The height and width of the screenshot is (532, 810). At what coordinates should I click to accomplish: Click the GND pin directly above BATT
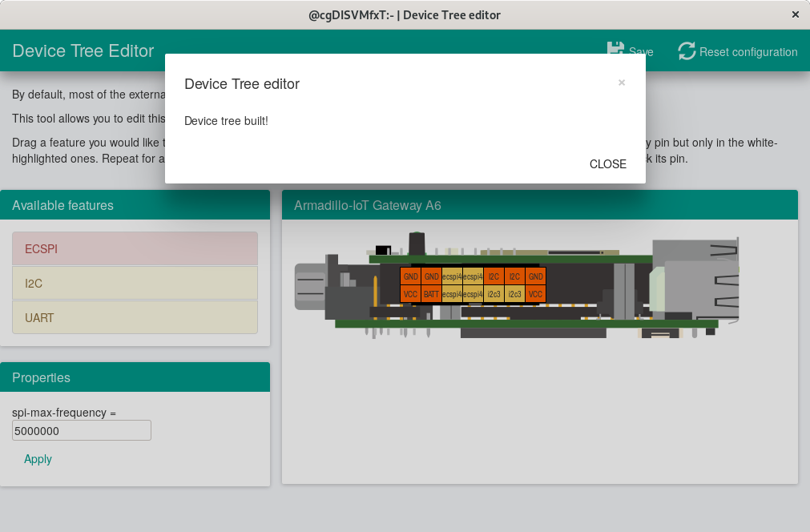431,276
